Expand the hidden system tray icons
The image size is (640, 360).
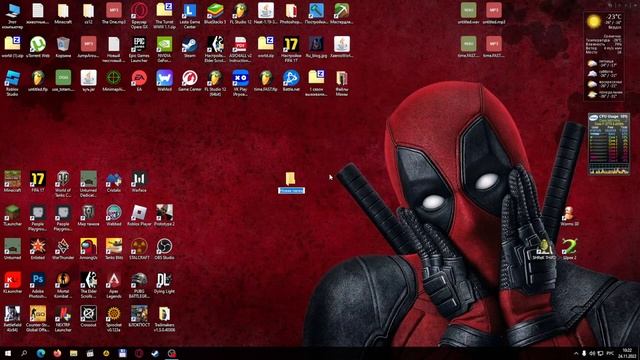tap(576, 353)
